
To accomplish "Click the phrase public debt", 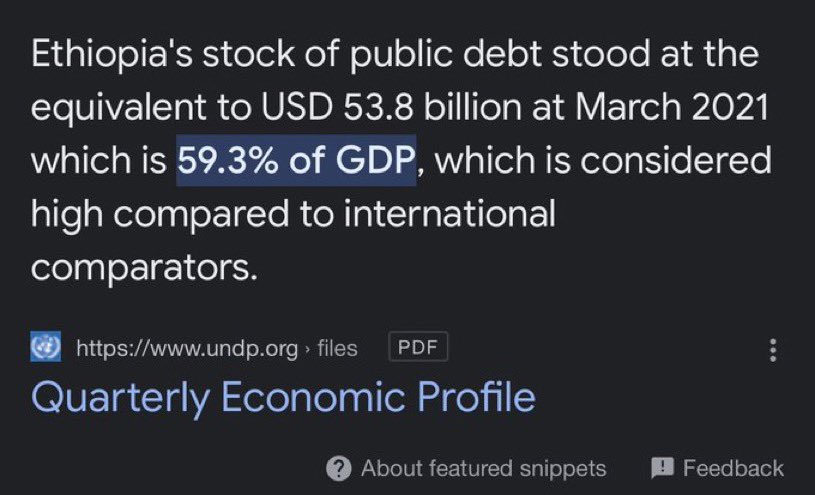I will click(x=446, y=55).
